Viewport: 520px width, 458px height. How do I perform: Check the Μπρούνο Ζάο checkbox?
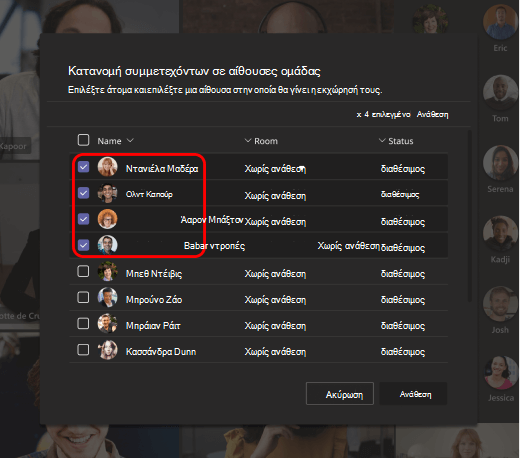click(x=83, y=297)
